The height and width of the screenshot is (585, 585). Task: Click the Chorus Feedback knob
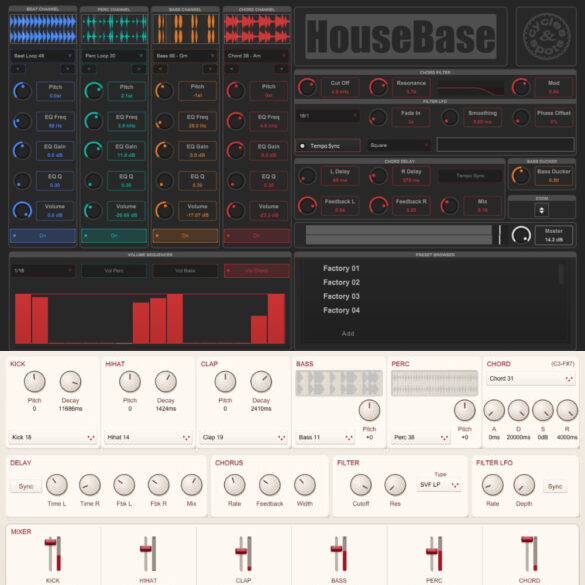tap(269, 485)
